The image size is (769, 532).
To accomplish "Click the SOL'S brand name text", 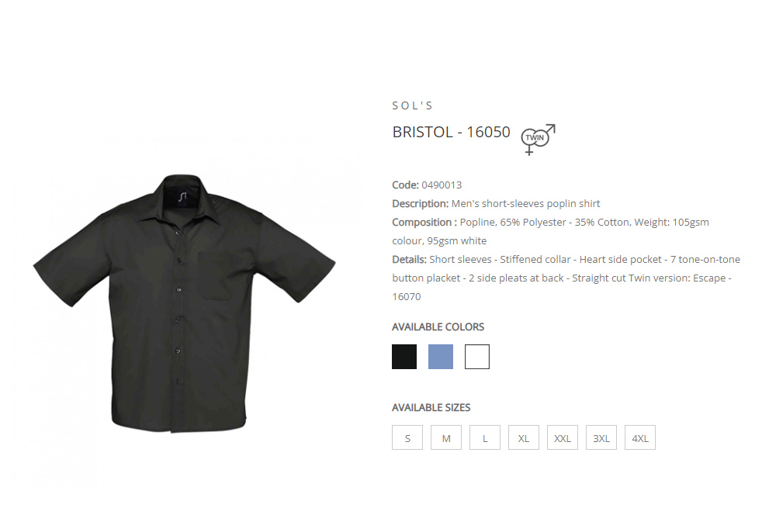I will point(413,105).
